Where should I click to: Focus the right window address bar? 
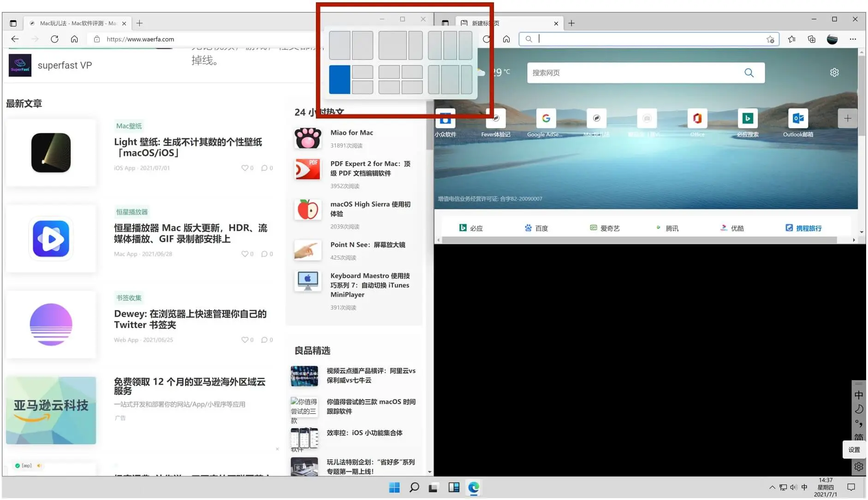(x=649, y=39)
